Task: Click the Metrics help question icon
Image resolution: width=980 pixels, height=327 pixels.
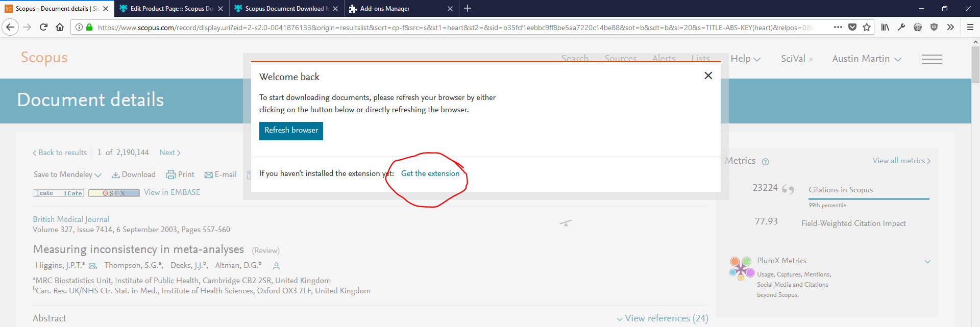Action: (765, 162)
